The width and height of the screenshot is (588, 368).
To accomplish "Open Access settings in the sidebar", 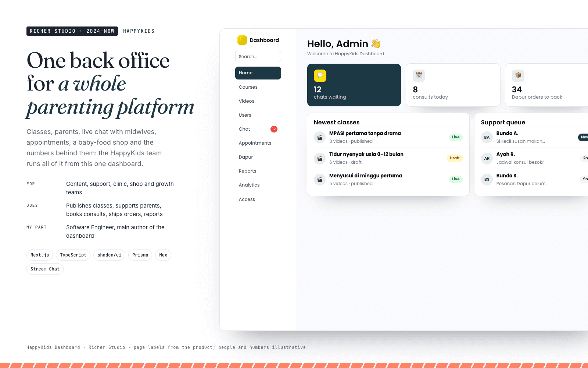I will coord(258,199).
